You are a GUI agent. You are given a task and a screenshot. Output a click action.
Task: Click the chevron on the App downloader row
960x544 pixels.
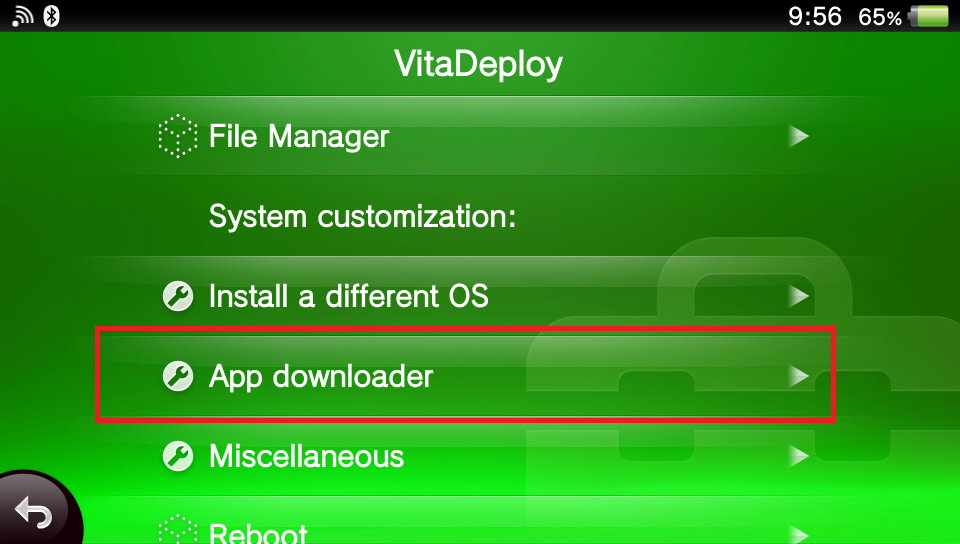pyautogui.click(x=797, y=376)
